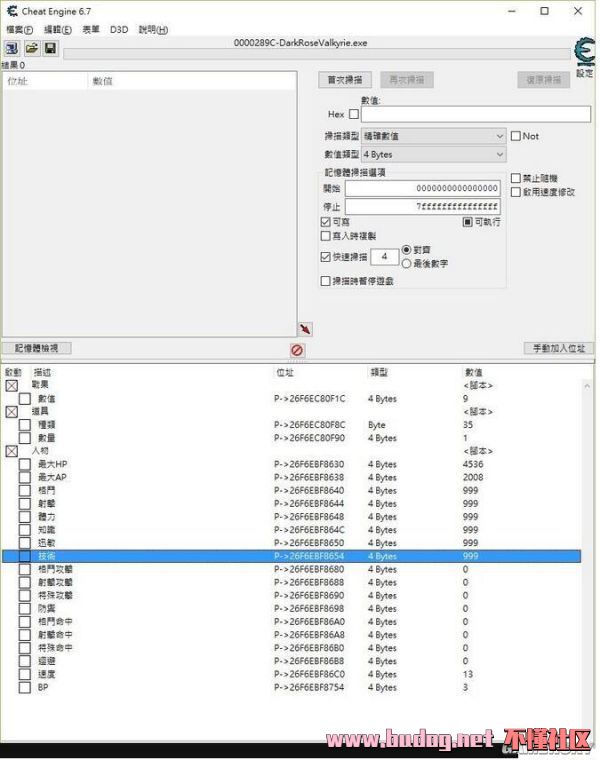Select address P->26F6EC80F1C

point(310,399)
